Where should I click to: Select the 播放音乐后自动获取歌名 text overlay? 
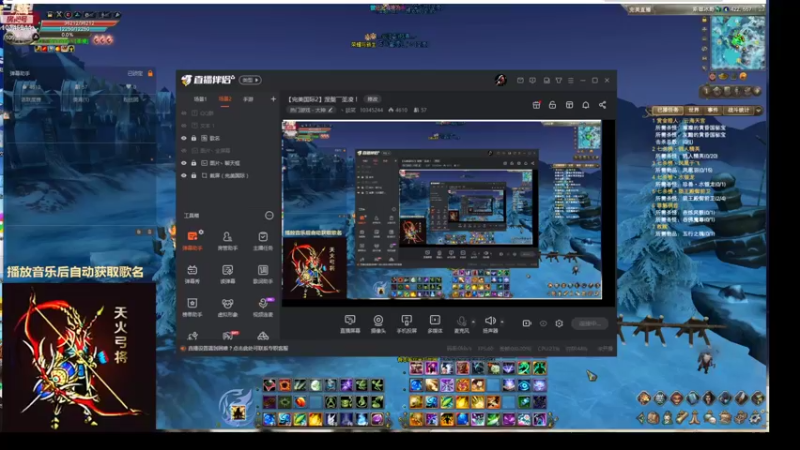pos(76,272)
